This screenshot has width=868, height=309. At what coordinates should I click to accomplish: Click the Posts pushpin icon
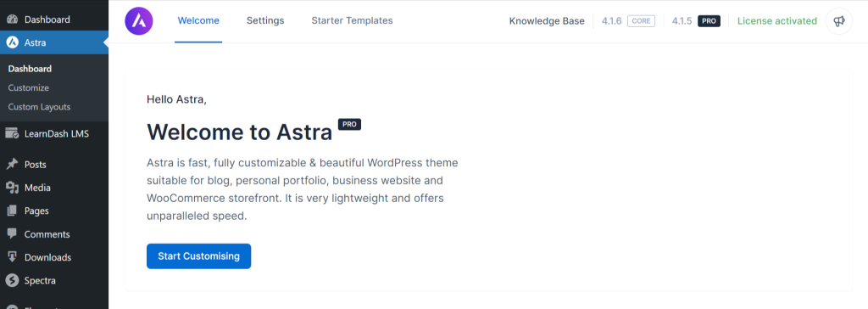pyautogui.click(x=12, y=164)
